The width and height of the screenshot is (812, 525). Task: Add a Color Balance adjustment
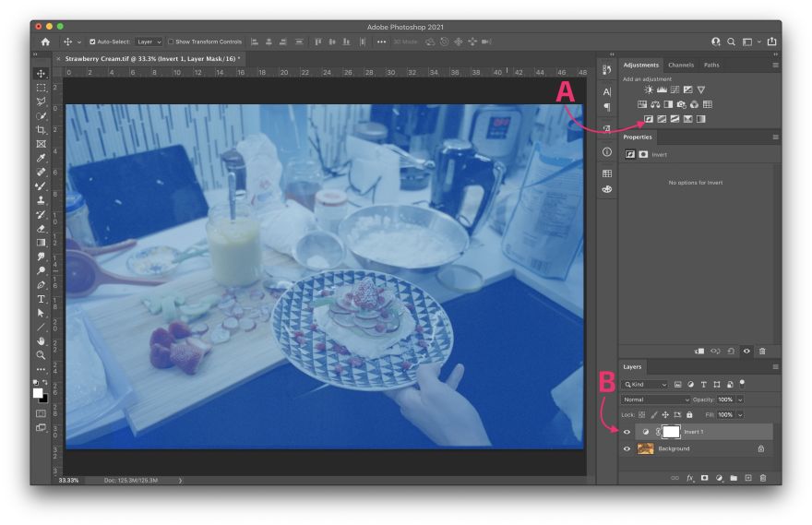tap(655, 104)
